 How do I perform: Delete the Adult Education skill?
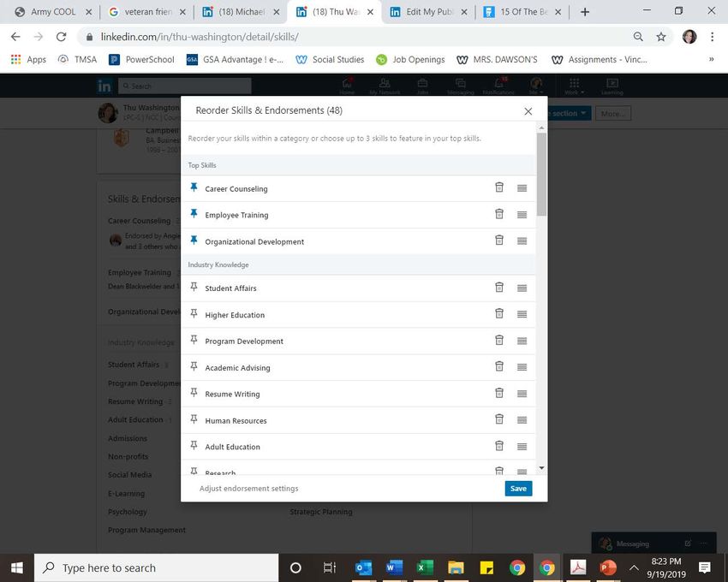[499, 446]
